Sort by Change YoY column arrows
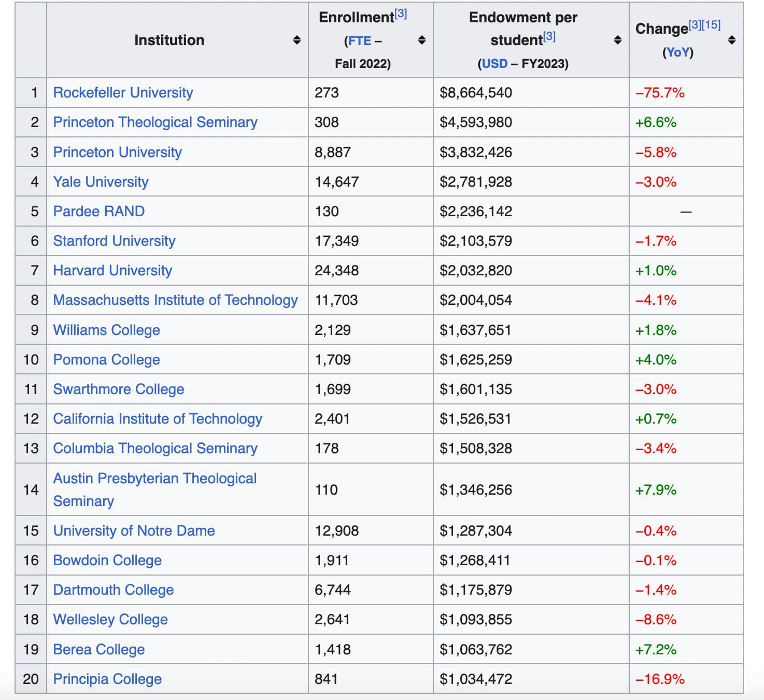The height and width of the screenshot is (700, 764). point(732,40)
